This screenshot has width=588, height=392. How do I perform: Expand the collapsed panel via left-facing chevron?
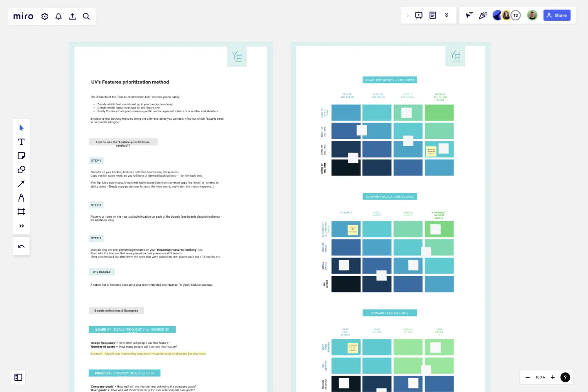[408, 15]
